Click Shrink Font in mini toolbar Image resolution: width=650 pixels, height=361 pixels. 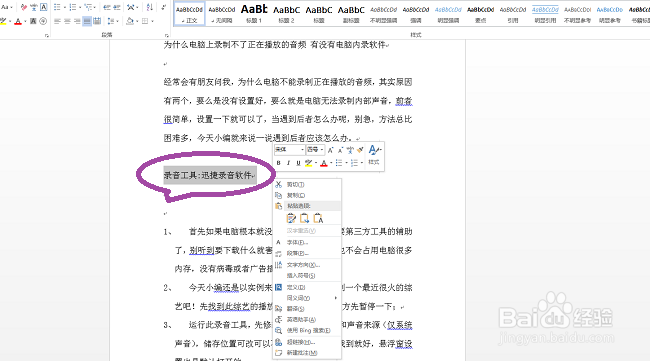tap(340, 150)
